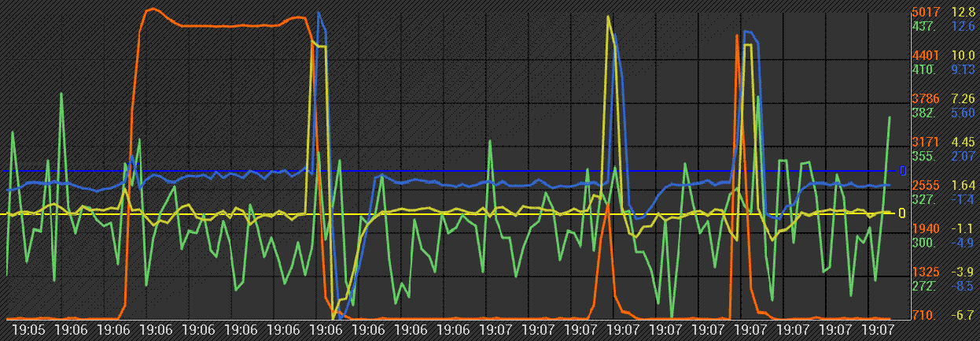Click the yellow zero baseline marker
This screenshot has height=341, width=980.
[x=902, y=213]
